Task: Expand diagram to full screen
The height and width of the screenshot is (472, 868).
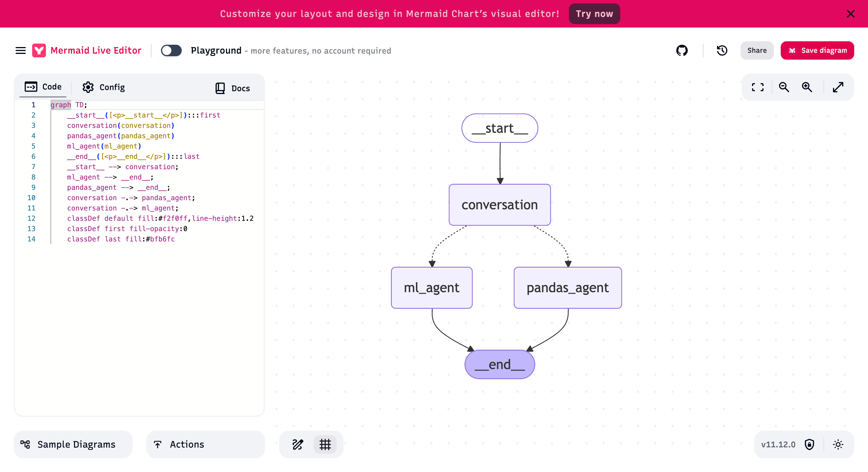Action: pos(838,87)
